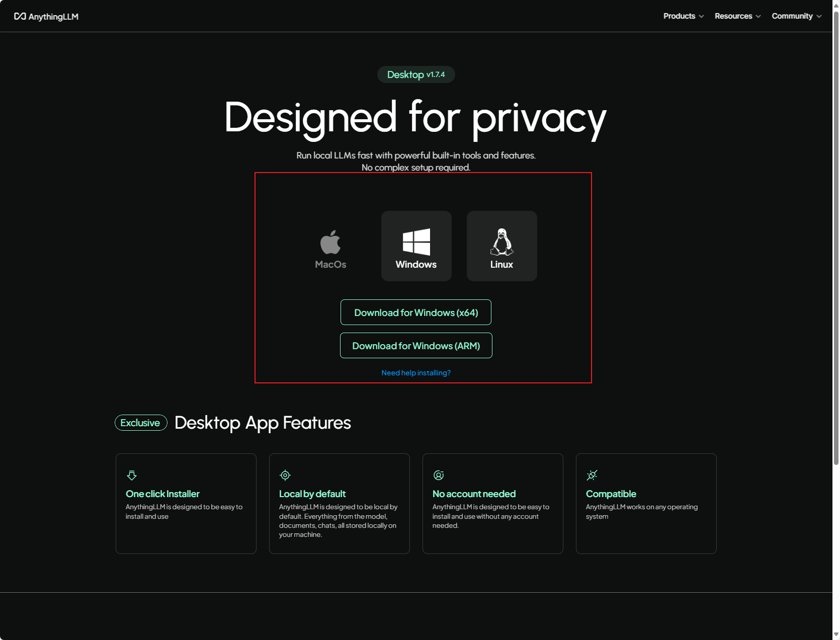Download for Windows (ARM)
This screenshot has width=840, height=640.
[x=416, y=346]
